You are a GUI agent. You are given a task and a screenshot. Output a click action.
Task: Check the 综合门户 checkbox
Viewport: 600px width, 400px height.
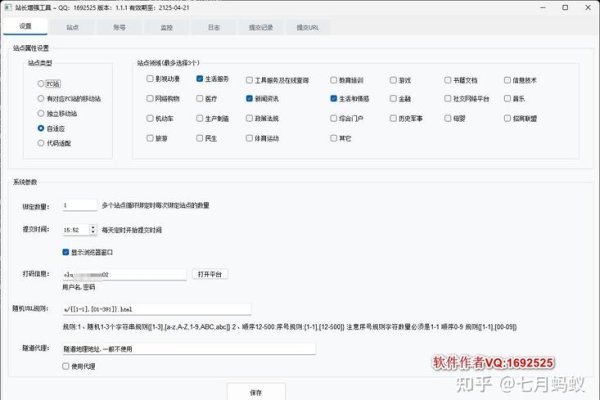coord(334,118)
